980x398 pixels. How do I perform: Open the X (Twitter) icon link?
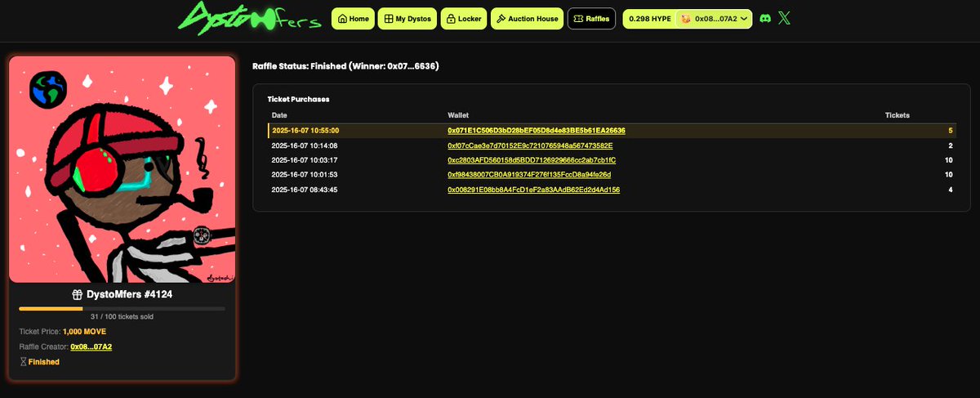[x=785, y=18]
